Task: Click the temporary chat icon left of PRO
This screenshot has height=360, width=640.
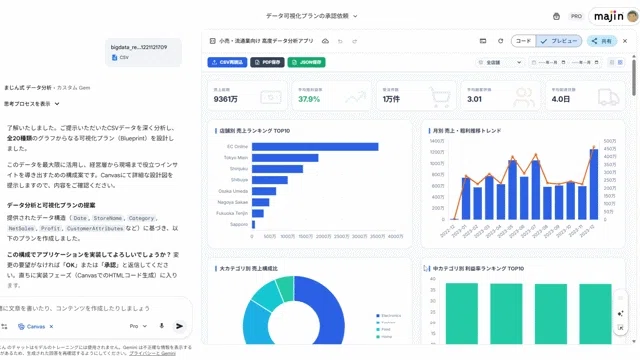Action: (x=556, y=16)
